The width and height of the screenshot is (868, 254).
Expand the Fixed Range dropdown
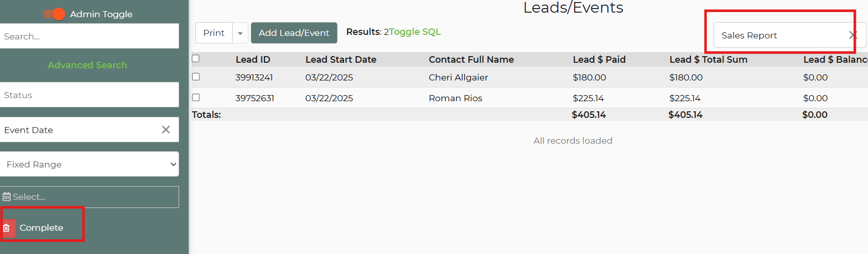click(90, 164)
